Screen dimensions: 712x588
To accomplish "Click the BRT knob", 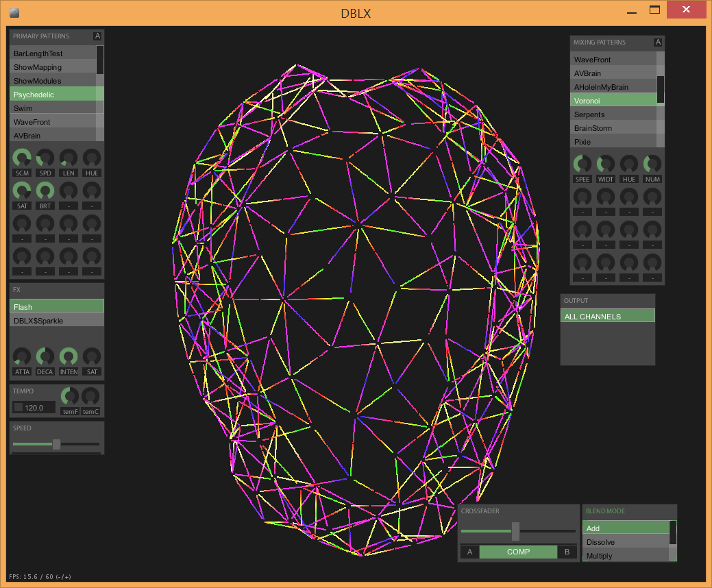I will pos(45,191).
